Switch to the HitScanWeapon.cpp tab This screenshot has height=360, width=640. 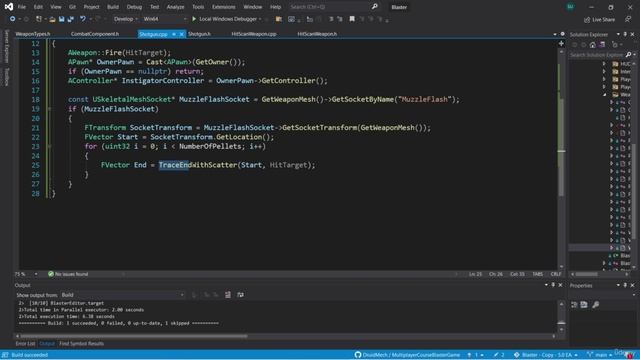[253, 34]
